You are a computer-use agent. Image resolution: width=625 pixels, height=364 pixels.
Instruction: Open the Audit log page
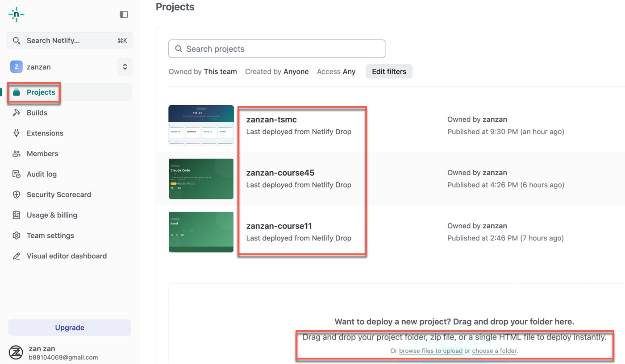tap(69, 174)
